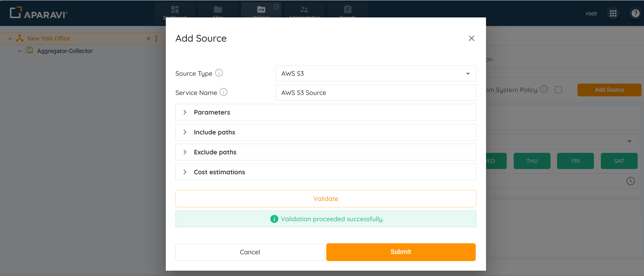Screen dimensions: 644x276
Task: Click the Source Type info icon
Action: [x=219, y=73]
